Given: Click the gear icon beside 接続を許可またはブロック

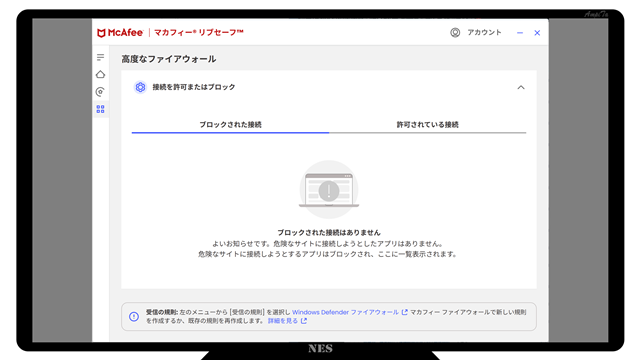Looking at the screenshot, I should [x=140, y=87].
